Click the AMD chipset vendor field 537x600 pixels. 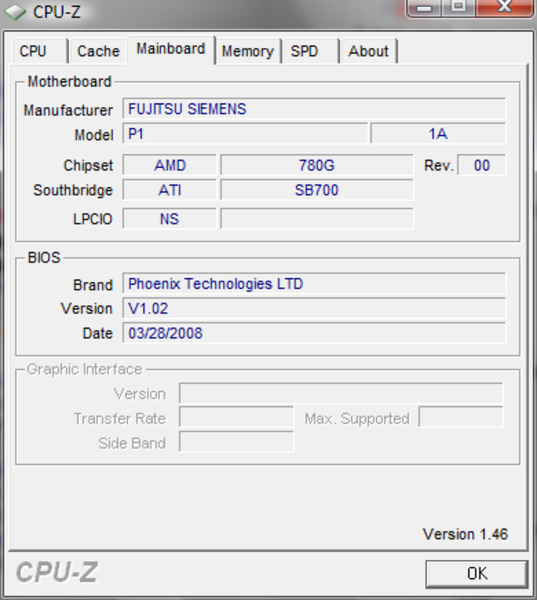(170, 165)
